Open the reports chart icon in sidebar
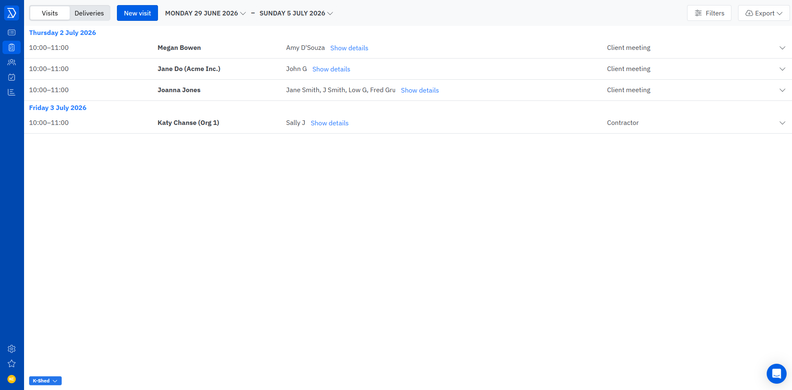Image resolution: width=792 pixels, height=390 pixels. click(x=12, y=92)
